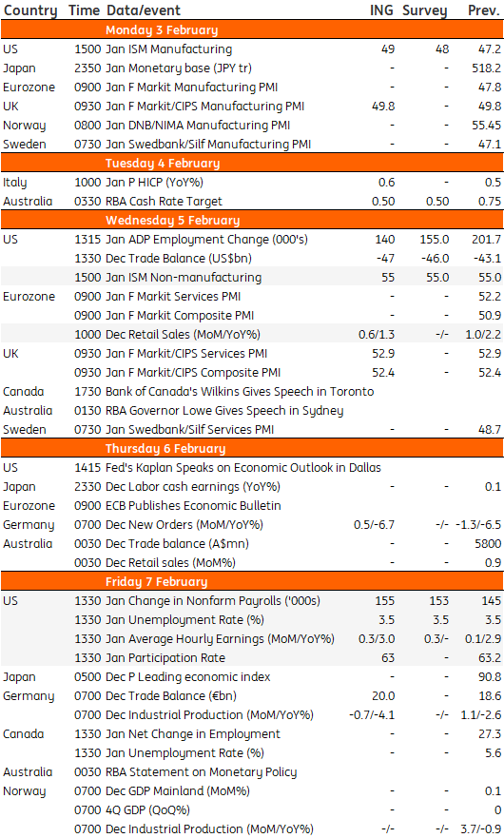Click the Jan ISM Manufacturing row label
Viewport: 504px width, 838px height.
tap(169, 49)
